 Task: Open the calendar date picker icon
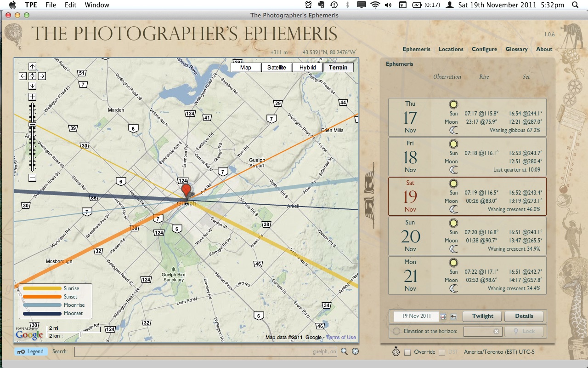[443, 316]
